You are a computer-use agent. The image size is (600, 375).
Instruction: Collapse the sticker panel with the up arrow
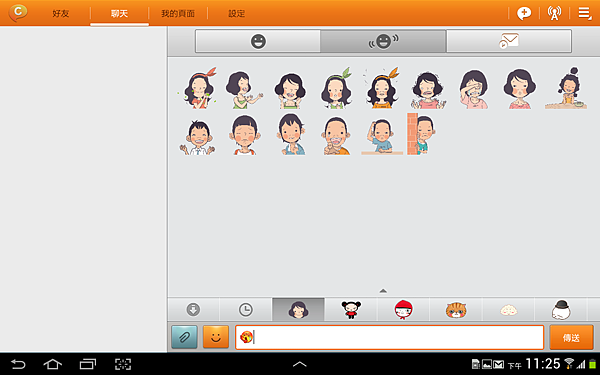coord(383,291)
